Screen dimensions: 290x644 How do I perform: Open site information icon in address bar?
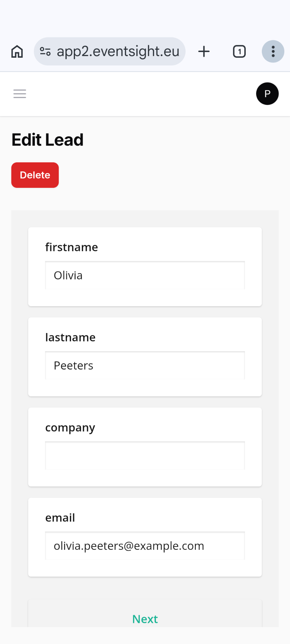45,51
